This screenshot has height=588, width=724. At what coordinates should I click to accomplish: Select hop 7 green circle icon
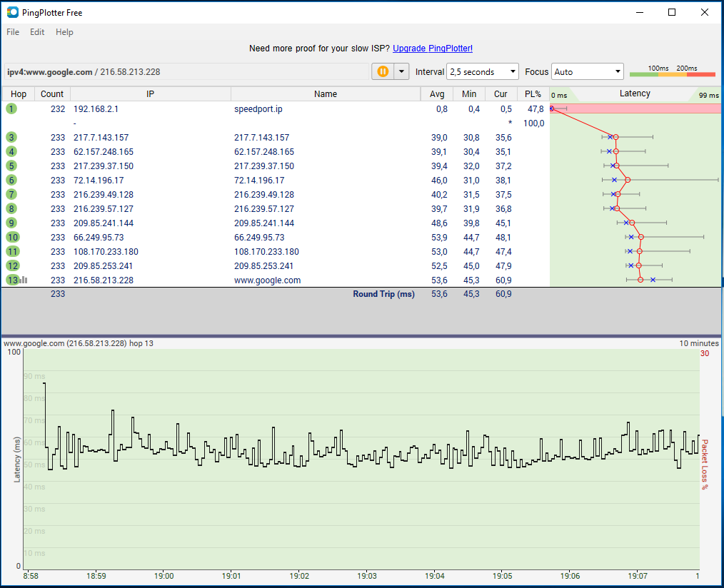(11, 195)
